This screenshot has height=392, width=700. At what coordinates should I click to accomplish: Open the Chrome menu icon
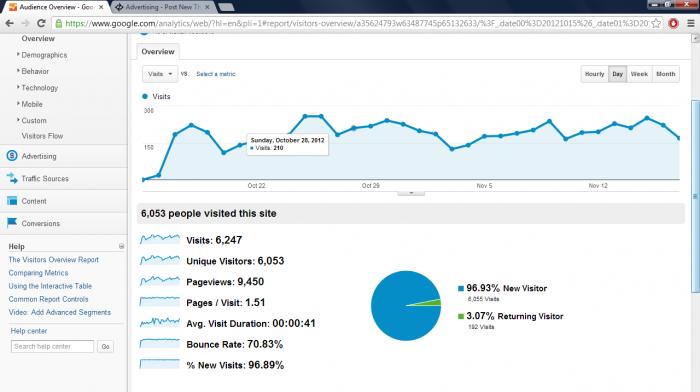click(x=691, y=23)
